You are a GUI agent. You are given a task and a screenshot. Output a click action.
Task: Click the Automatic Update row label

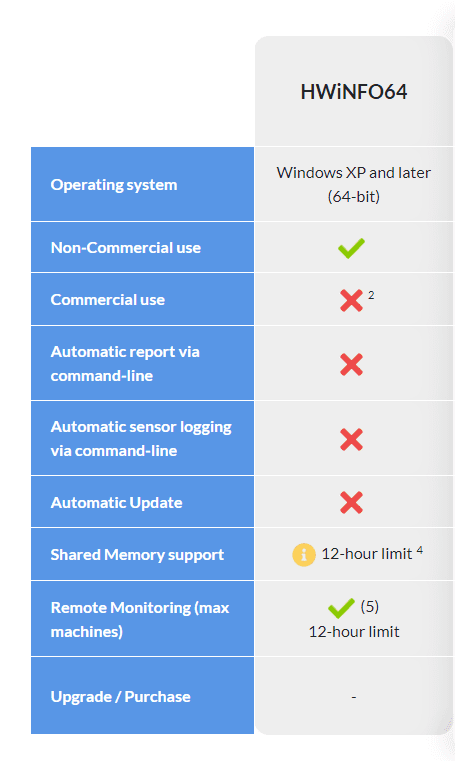point(116,503)
